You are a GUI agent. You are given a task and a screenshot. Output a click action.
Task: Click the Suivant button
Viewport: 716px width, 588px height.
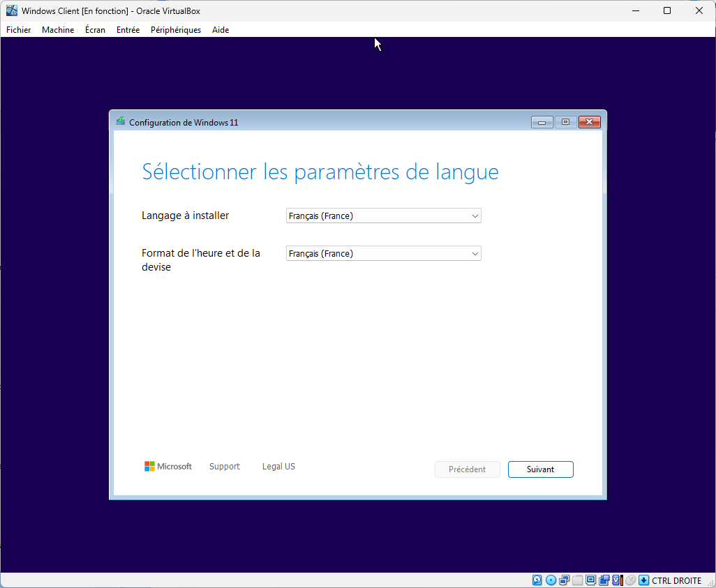(x=541, y=469)
